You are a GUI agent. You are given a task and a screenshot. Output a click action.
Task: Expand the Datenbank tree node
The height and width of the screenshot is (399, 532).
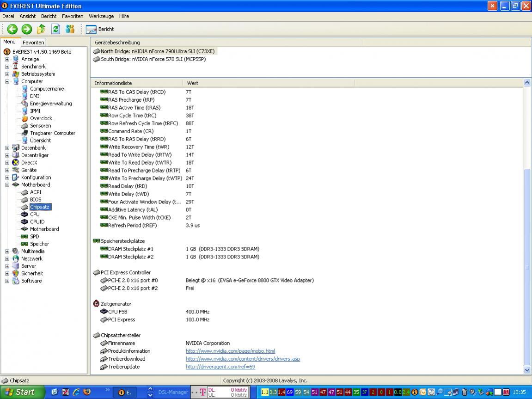coord(7,148)
